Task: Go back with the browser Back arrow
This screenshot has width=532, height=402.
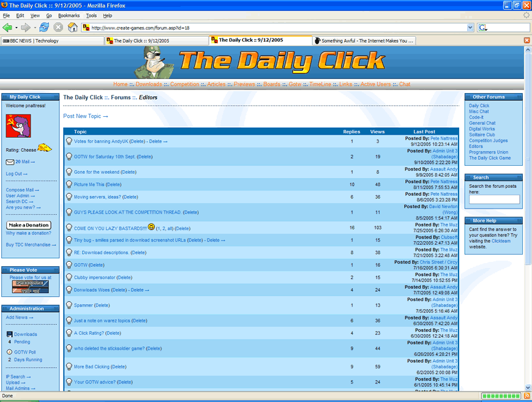Action: pyautogui.click(x=7, y=28)
